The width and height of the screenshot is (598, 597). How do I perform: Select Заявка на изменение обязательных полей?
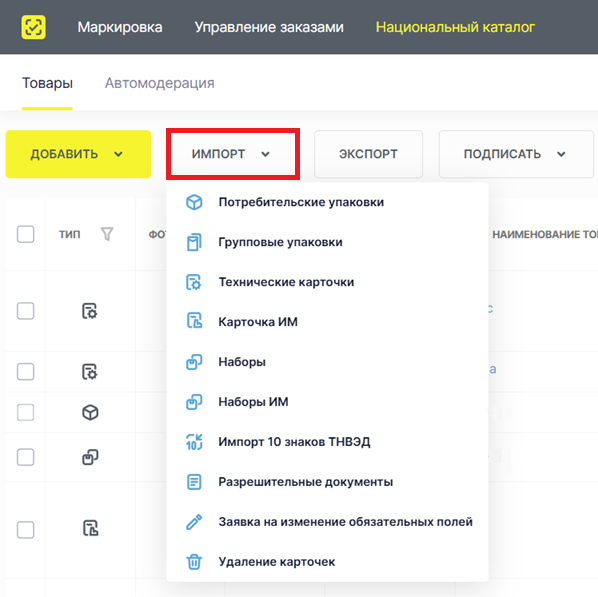[327, 522]
